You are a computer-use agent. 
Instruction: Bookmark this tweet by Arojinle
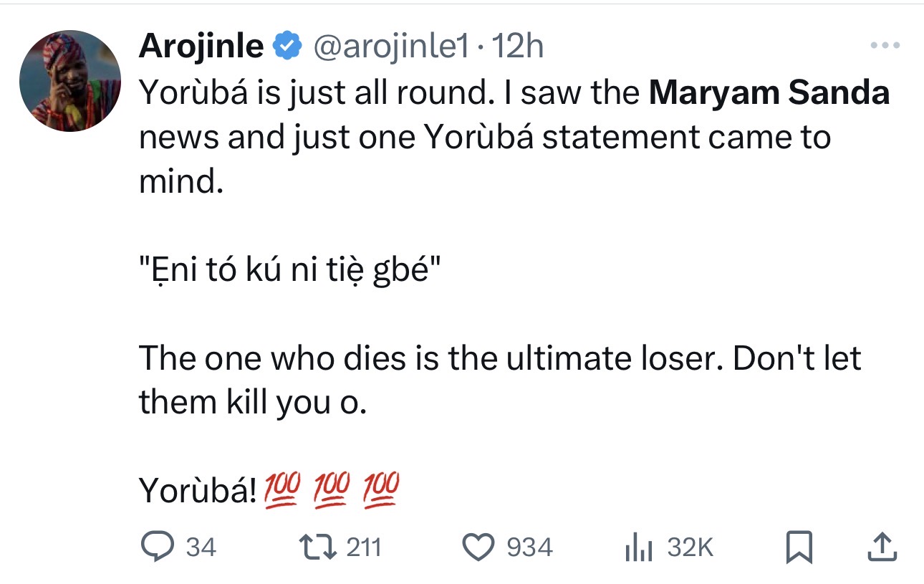pos(797,548)
